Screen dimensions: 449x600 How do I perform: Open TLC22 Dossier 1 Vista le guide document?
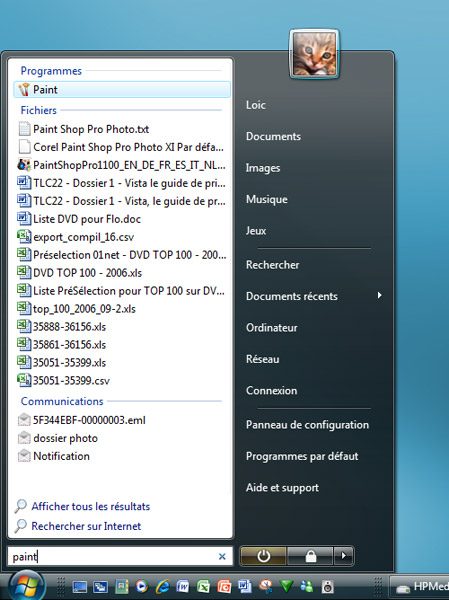click(121, 183)
